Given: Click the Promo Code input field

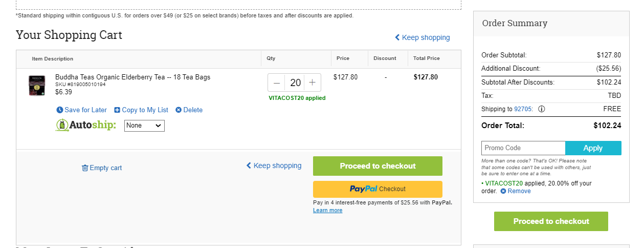Looking at the screenshot, I should 523,148.
